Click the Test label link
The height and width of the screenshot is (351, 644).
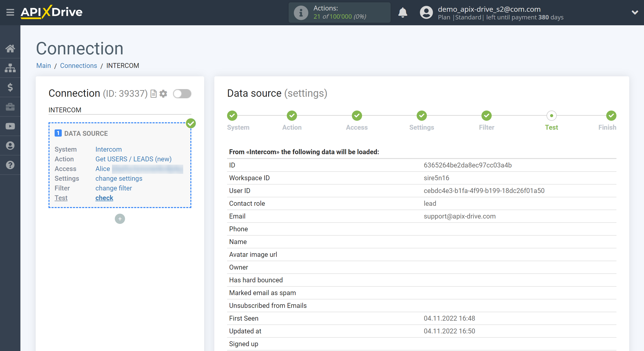point(61,198)
